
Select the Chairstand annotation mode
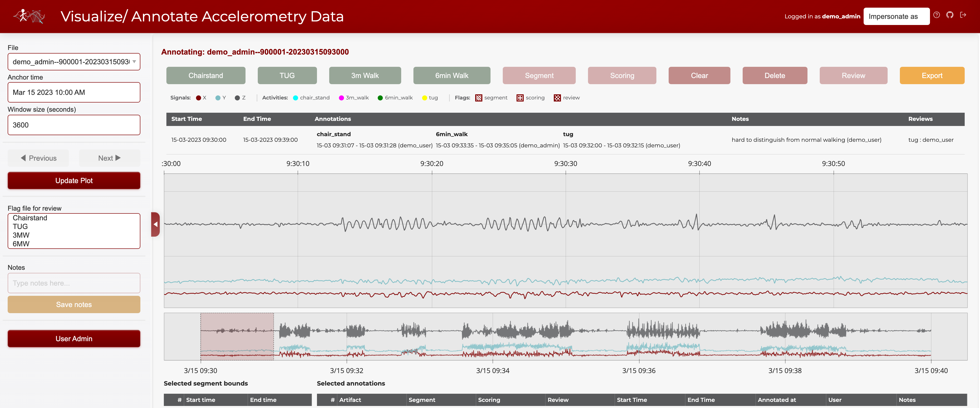pos(205,75)
